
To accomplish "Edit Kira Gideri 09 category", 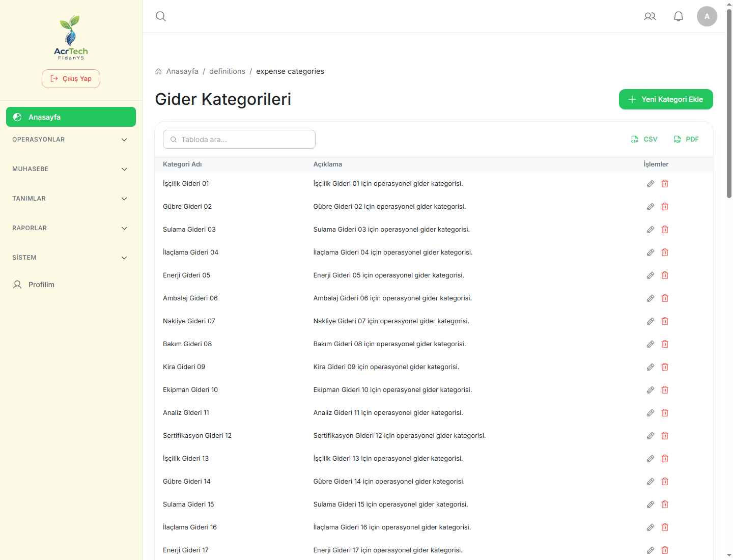I will (x=651, y=367).
